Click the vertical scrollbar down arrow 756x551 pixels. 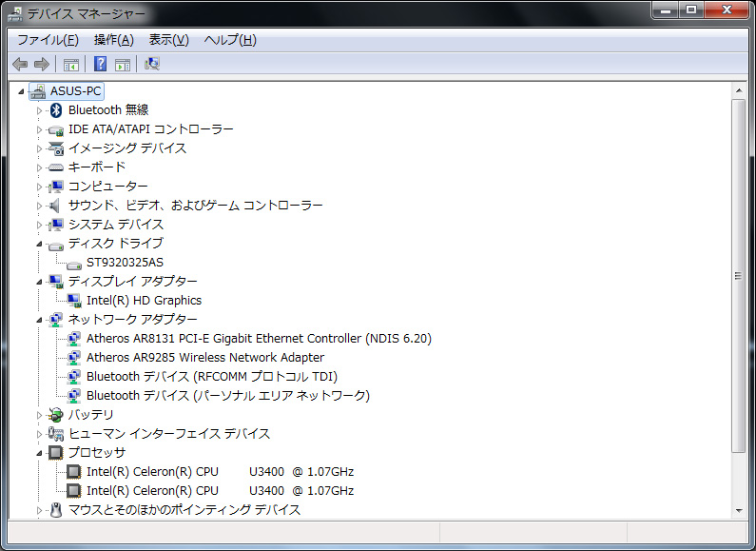[738, 511]
